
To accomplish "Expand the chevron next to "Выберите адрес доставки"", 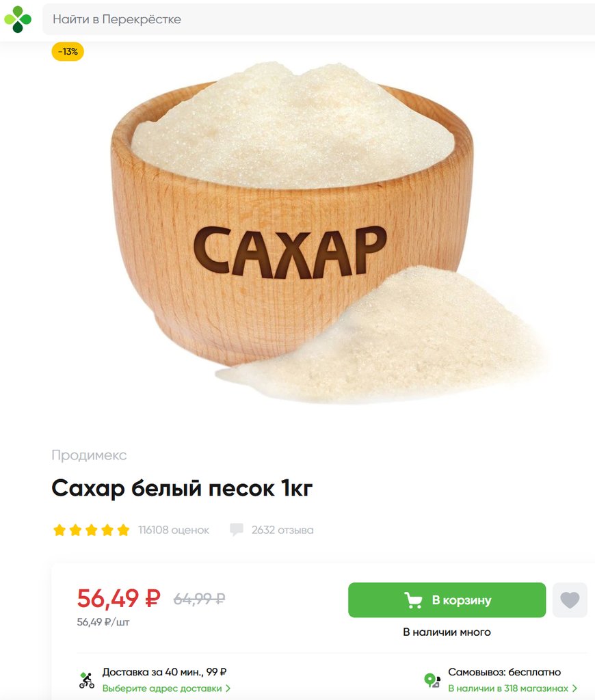I will tap(228, 688).
